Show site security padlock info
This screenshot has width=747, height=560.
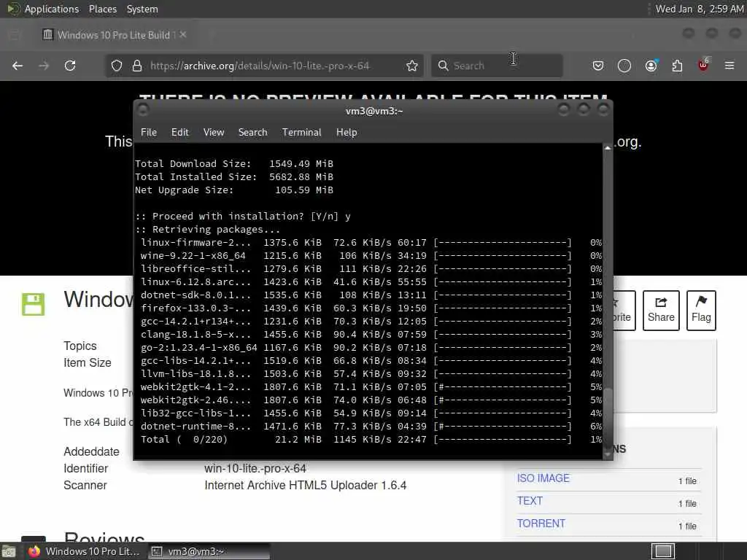(137, 66)
